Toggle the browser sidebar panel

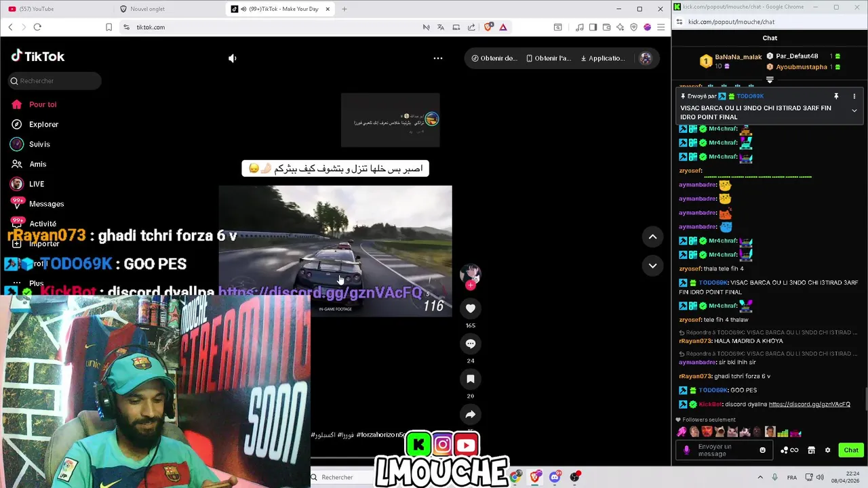pyautogui.click(x=593, y=27)
